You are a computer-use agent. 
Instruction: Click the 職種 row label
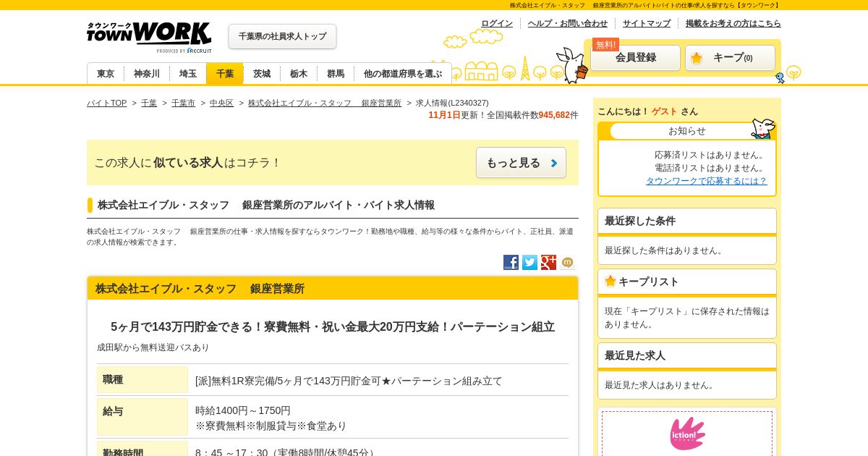[142, 380]
